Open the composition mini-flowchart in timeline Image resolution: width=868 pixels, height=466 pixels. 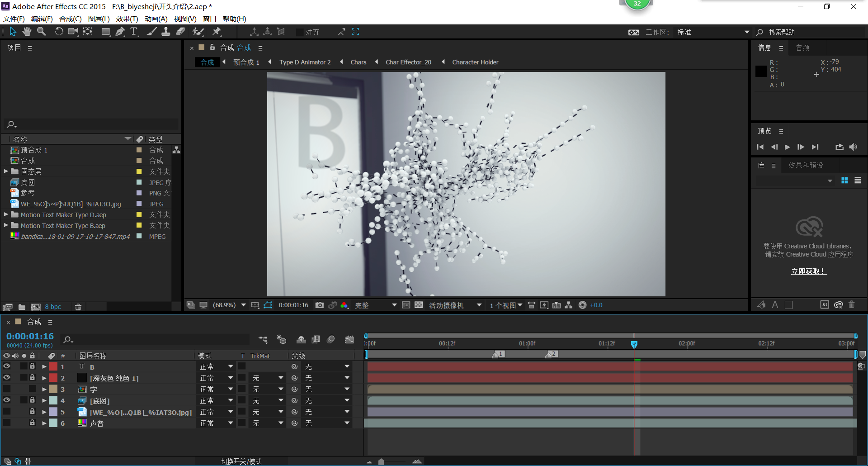263,339
